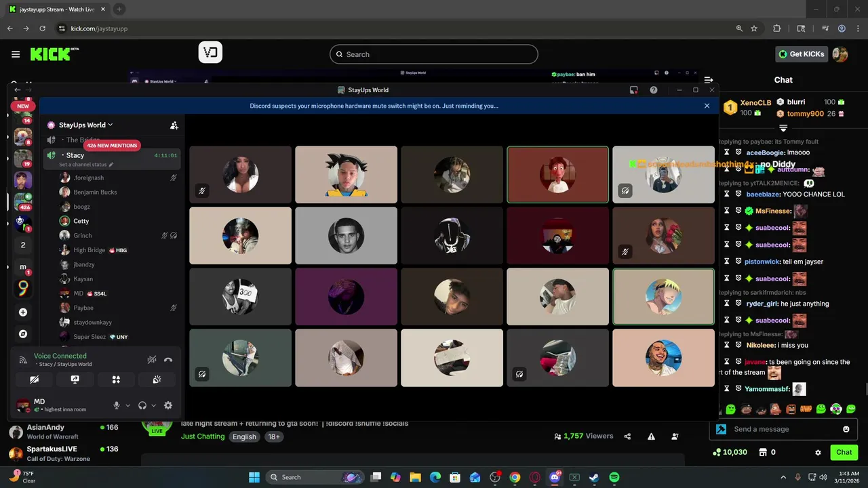Disconnect from the Discord voice call
The width and height of the screenshot is (868, 488).
(x=168, y=360)
